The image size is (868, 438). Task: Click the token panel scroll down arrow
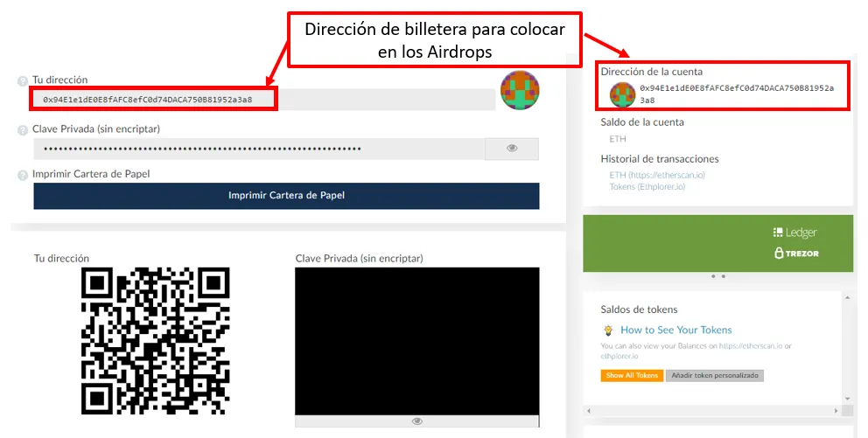point(847,399)
